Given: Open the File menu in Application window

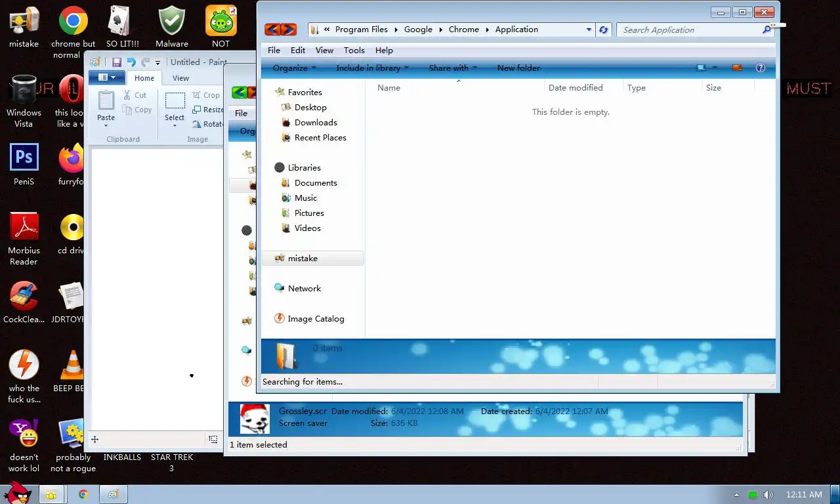Looking at the screenshot, I should (274, 50).
